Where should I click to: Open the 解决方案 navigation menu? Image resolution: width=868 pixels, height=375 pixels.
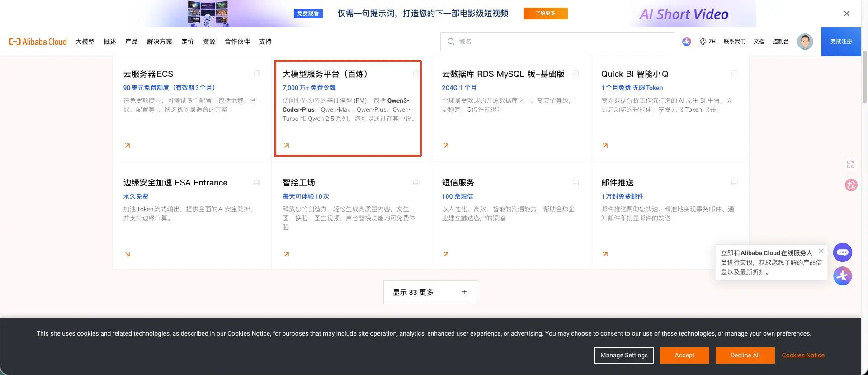(x=160, y=42)
